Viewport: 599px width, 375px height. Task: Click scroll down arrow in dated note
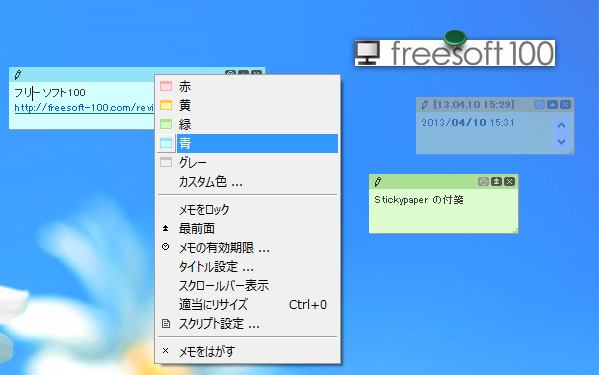pos(561,142)
